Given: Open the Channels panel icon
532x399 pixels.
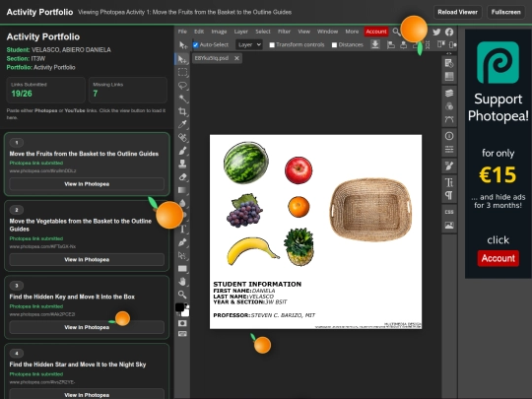Looking at the screenshot, I should click(449, 106).
